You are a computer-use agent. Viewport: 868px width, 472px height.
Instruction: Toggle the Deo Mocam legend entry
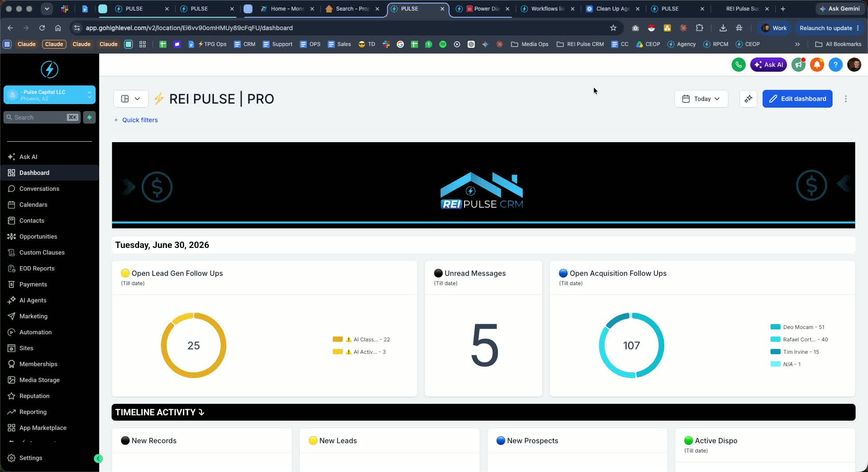797,327
